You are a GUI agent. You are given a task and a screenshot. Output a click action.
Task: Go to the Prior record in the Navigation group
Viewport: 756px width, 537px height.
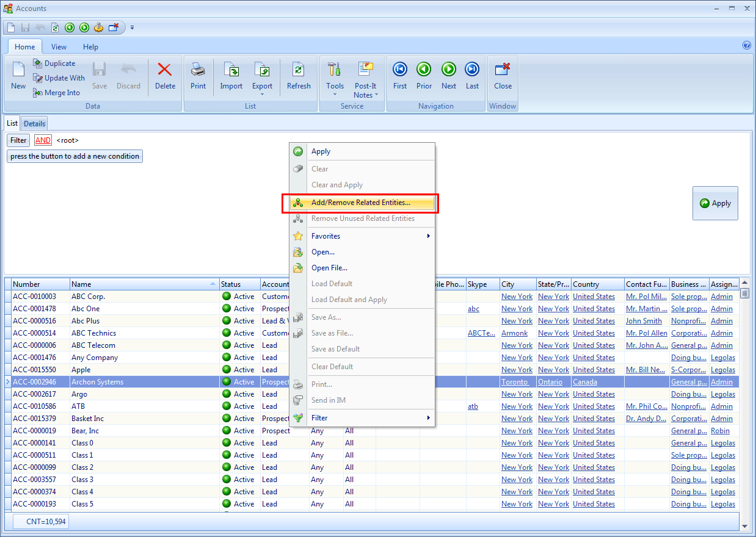[x=424, y=76]
